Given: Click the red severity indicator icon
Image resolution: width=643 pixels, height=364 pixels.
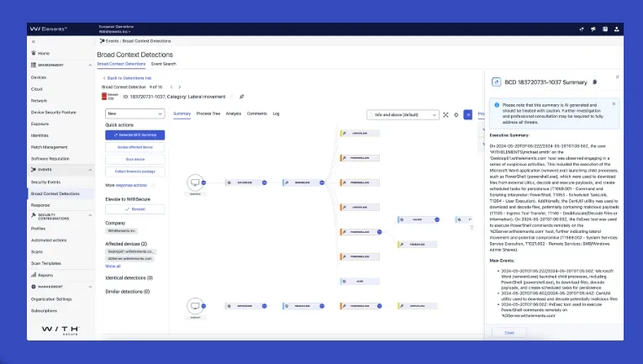Looking at the screenshot, I should (x=104, y=97).
